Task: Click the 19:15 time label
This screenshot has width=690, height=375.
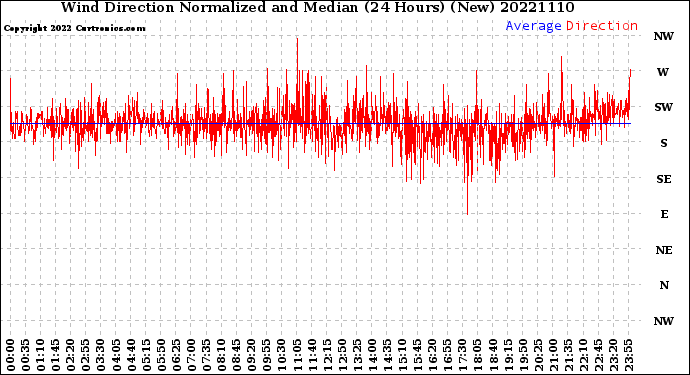Action: point(508,356)
